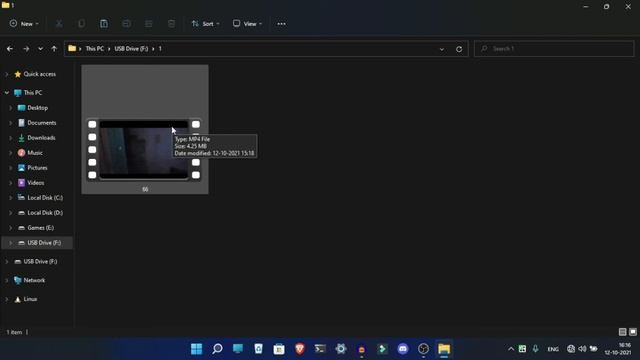Click folder 1 in the address breadcrumb
The image size is (640, 360).
point(160,49)
